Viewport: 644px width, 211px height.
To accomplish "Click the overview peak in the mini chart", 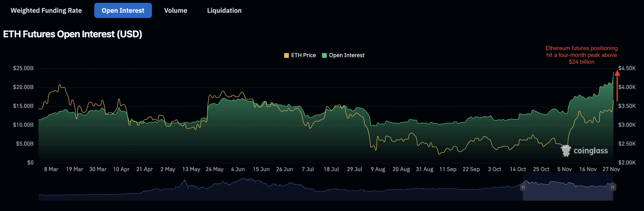I will (244, 178).
